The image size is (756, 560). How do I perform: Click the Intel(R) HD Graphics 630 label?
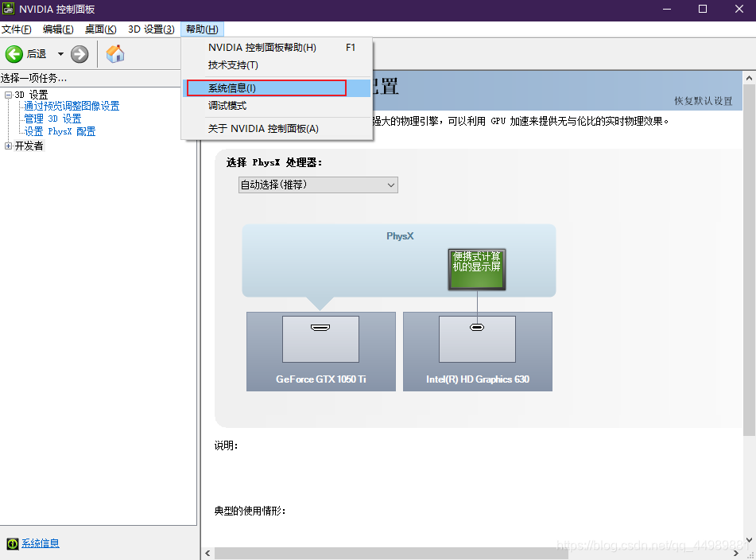click(x=477, y=379)
